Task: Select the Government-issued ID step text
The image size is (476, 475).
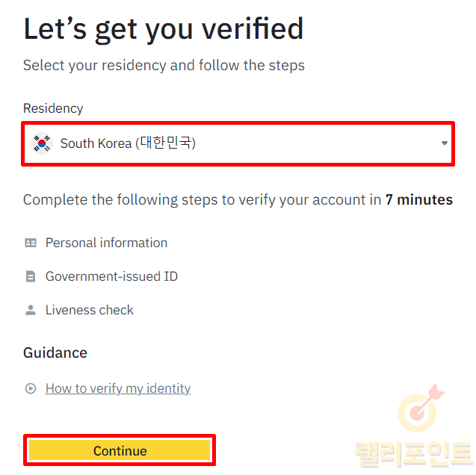Action: (x=111, y=276)
